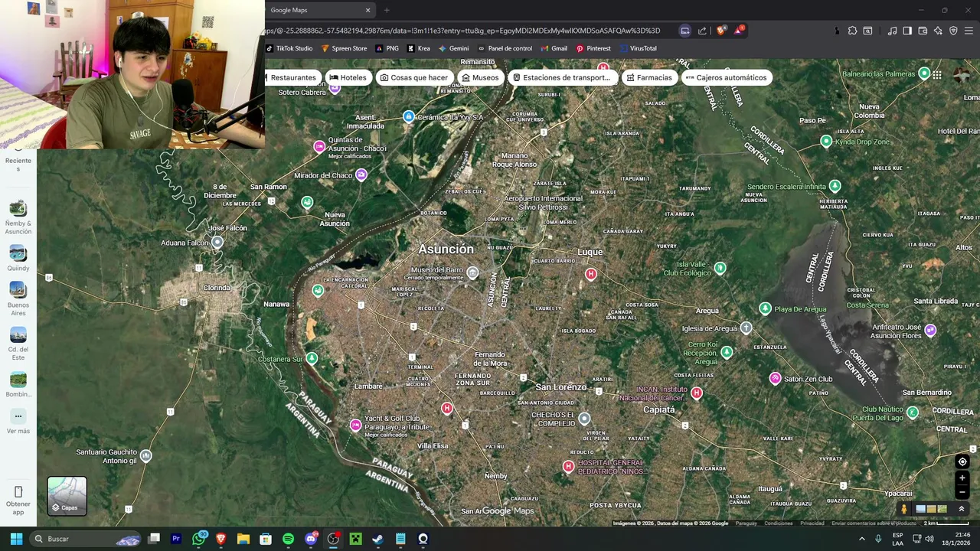980x551 pixels.
Task: Open the music note playlist icon
Action: (892, 31)
